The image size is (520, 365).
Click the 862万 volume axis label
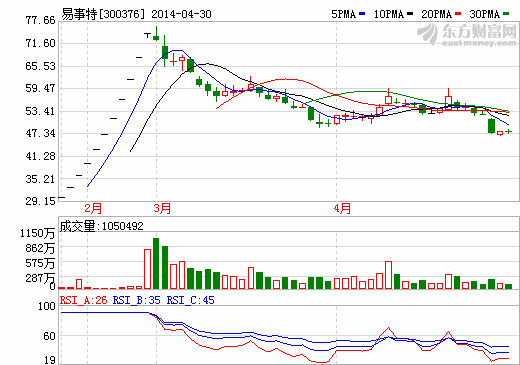tap(40, 248)
